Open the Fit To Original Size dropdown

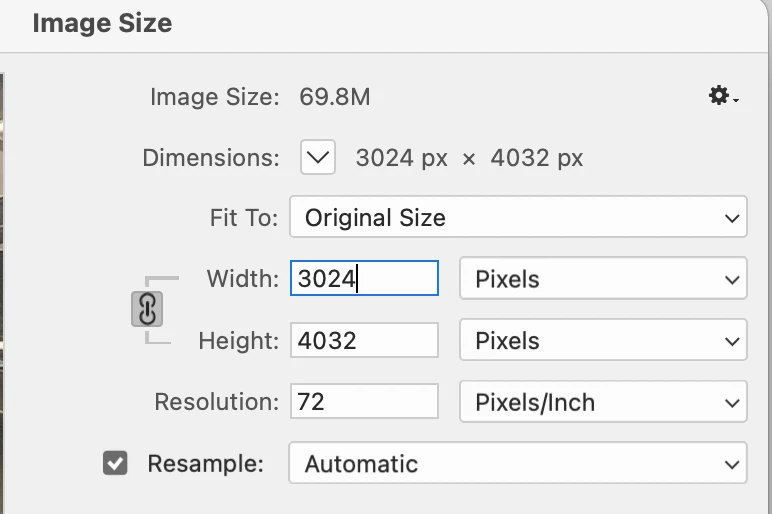[518, 217]
